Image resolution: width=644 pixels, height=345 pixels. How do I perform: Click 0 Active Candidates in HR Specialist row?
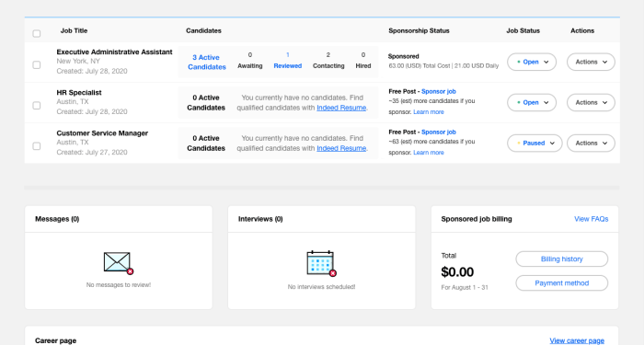click(206, 103)
